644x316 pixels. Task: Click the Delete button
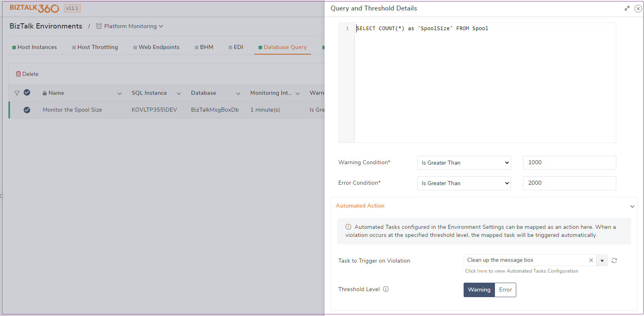point(27,74)
